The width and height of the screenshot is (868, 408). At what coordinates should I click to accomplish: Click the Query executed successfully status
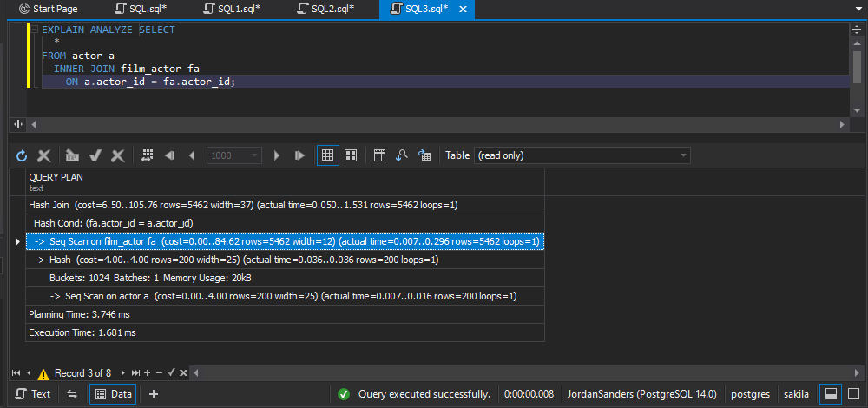pos(414,394)
